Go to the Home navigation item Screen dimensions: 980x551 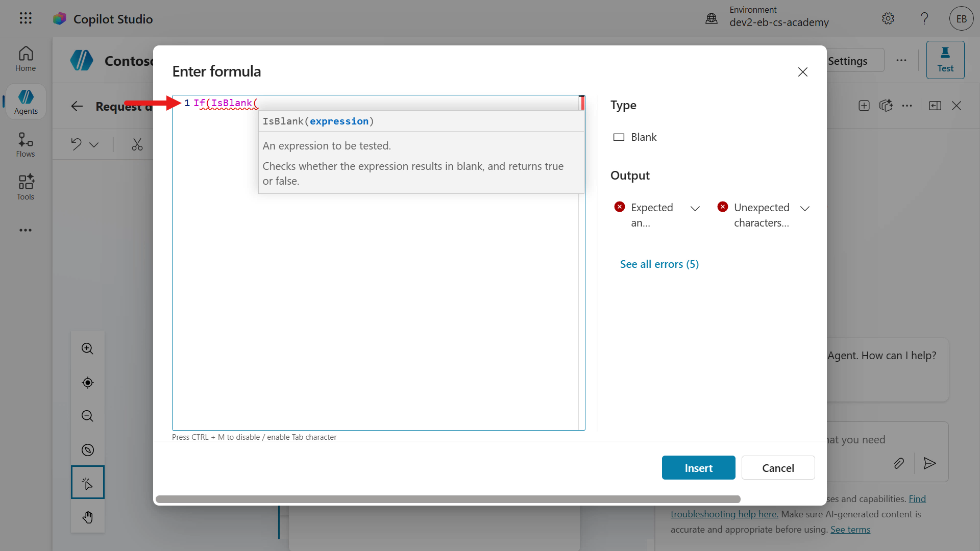point(26,59)
